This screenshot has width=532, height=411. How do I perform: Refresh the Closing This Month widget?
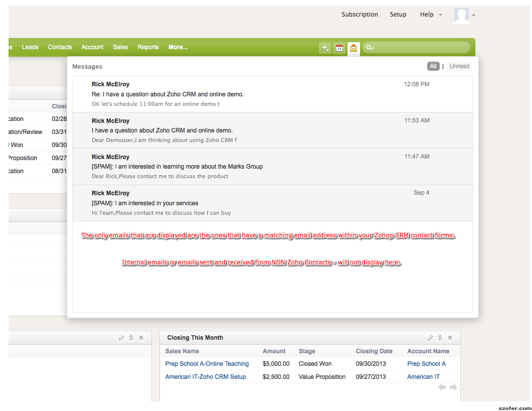click(440, 338)
